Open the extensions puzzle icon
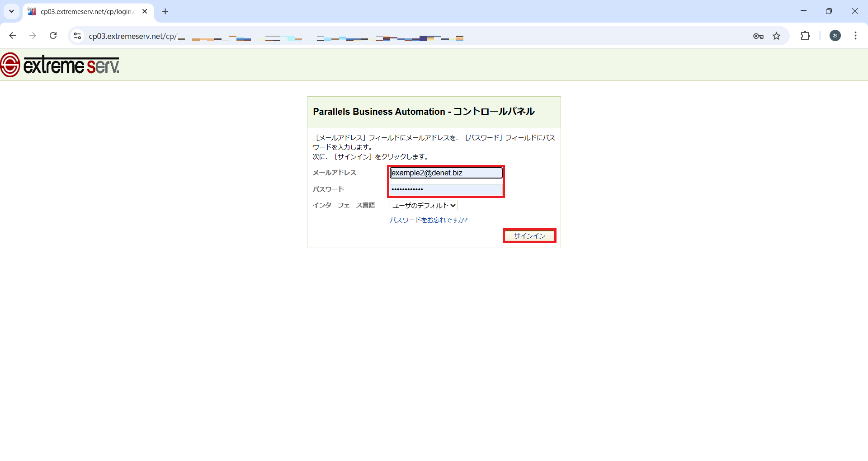 [x=805, y=36]
